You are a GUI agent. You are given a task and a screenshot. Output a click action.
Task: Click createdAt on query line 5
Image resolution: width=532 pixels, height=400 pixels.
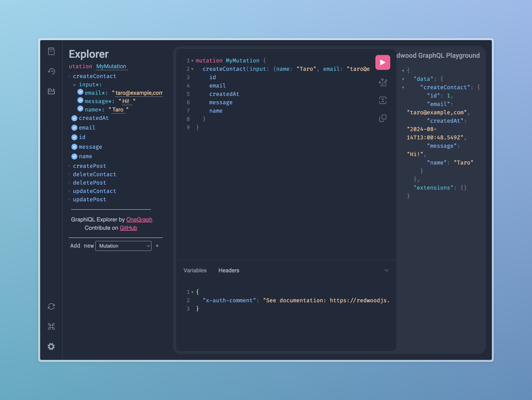(x=224, y=94)
